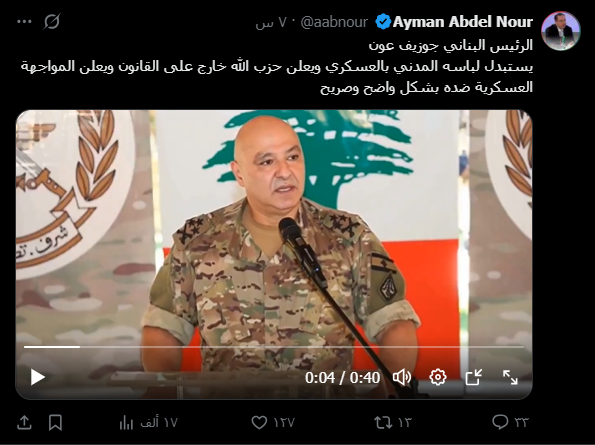Enter fullscreen video mode
The height and width of the screenshot is (445, 595).
(x=510, y=377)
